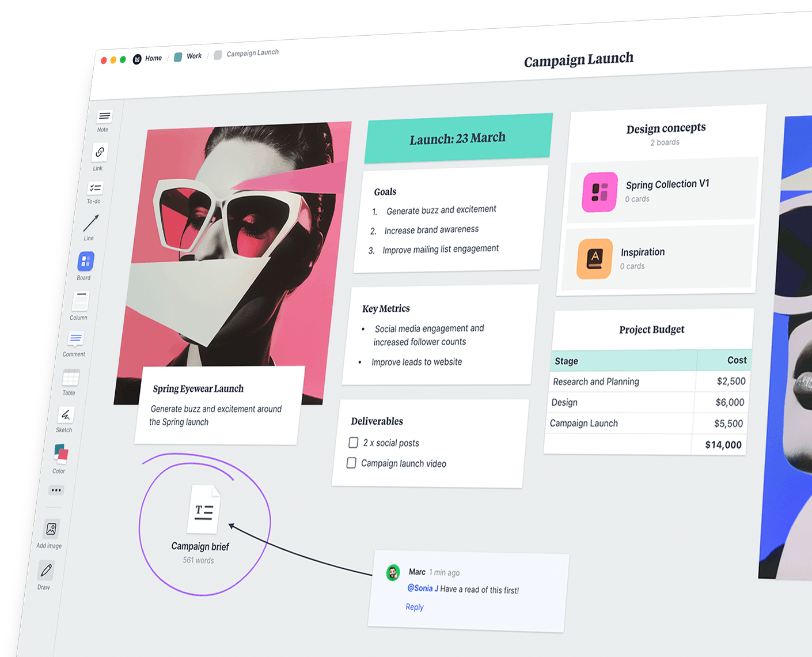This screenshot has height=657, width=812.
Task: Go to Home in the breadcrumb
Action: tap(153, 58)
